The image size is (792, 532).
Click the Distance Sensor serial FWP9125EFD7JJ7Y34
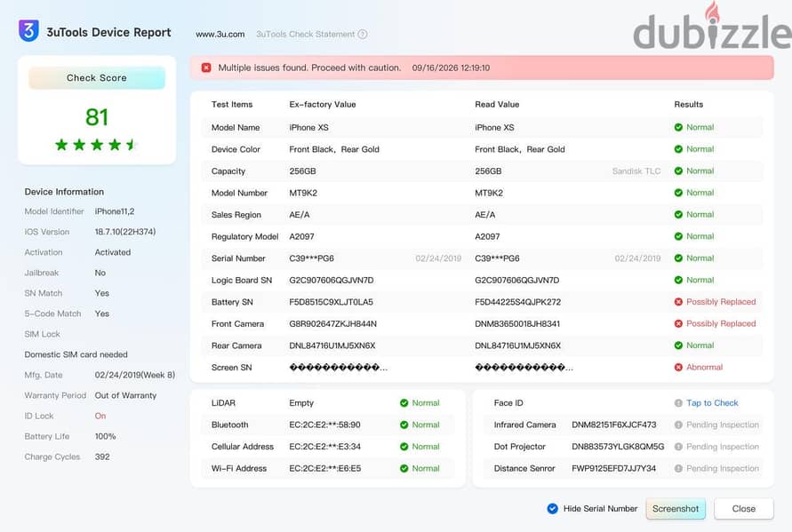click(613, 468)
